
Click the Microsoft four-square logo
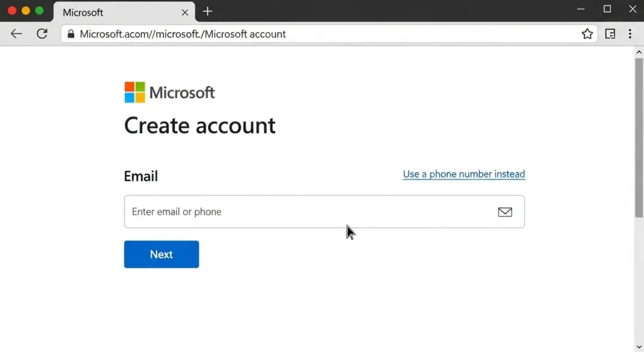(x=135, y=92)
